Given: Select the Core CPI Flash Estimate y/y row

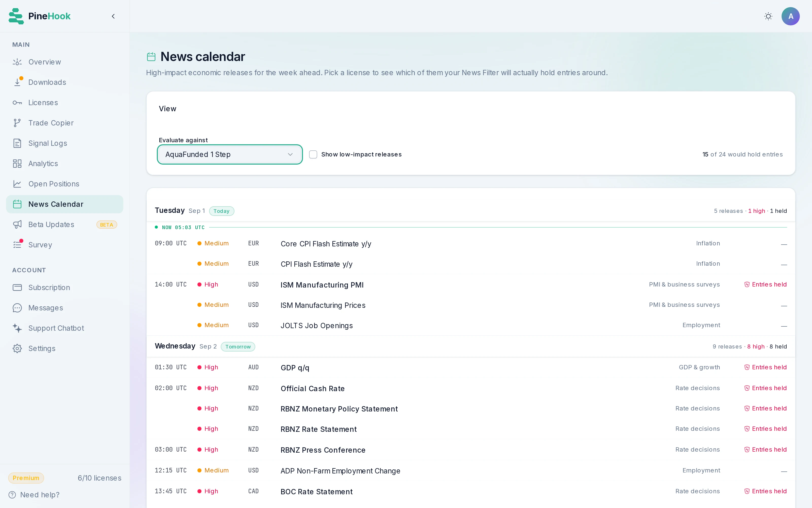Looking at the screenshot, I should pos(471,244).
